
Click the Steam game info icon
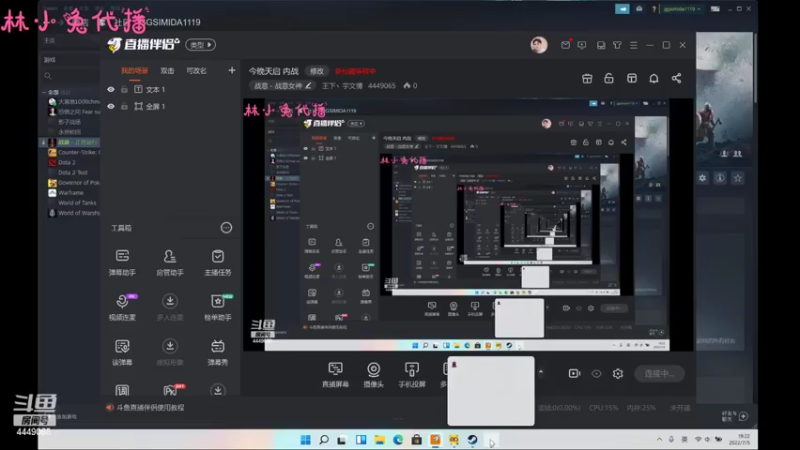click(x=720, y=178)
